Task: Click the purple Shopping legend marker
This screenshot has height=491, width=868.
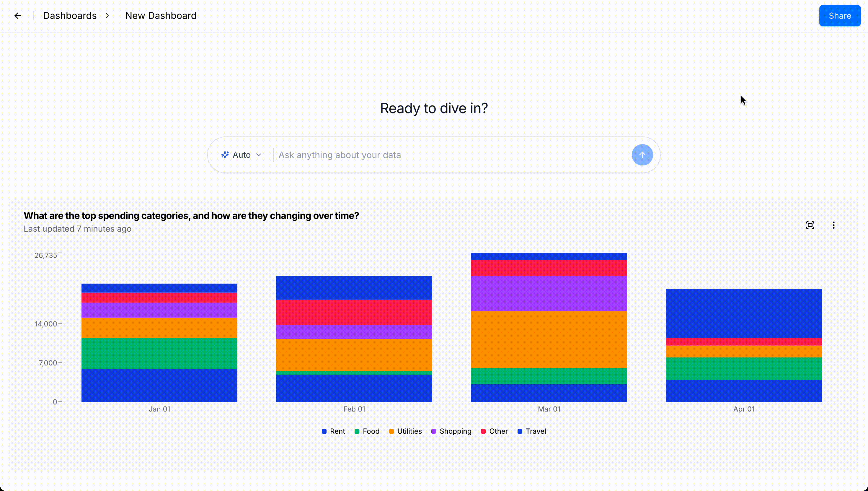Action: pyautogui.click(x=434, y=431)
